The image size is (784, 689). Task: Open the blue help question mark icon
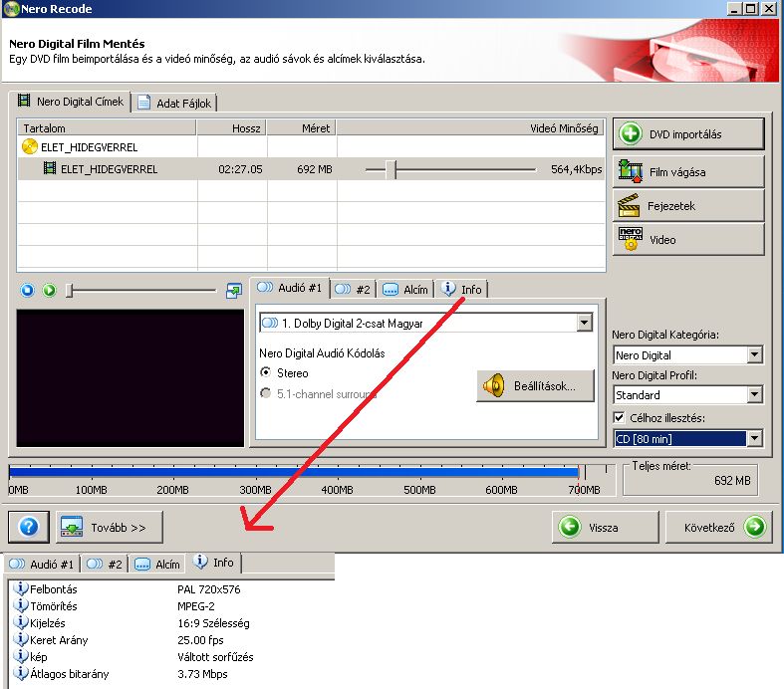(x=29, y=527)
